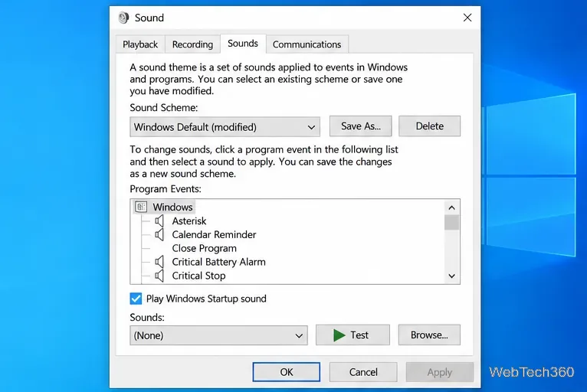The image size is (587, 392).
Task: Click the Sound dialog title bar speaker icon
Action: point(123,18)
